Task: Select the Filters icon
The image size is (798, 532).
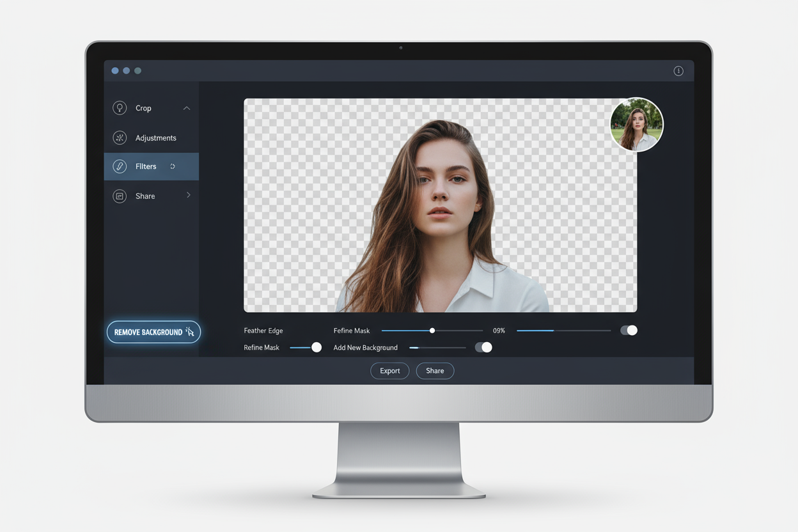Action: coord(120,166)
